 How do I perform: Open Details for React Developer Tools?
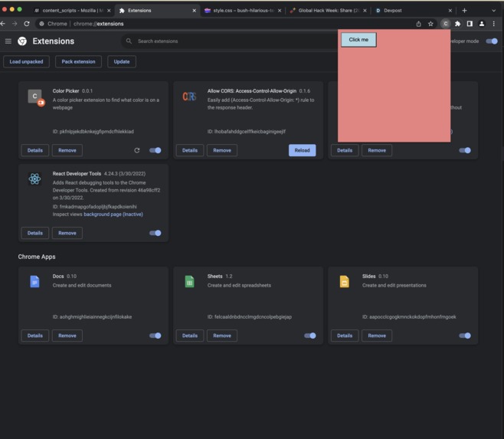[35, 233]
